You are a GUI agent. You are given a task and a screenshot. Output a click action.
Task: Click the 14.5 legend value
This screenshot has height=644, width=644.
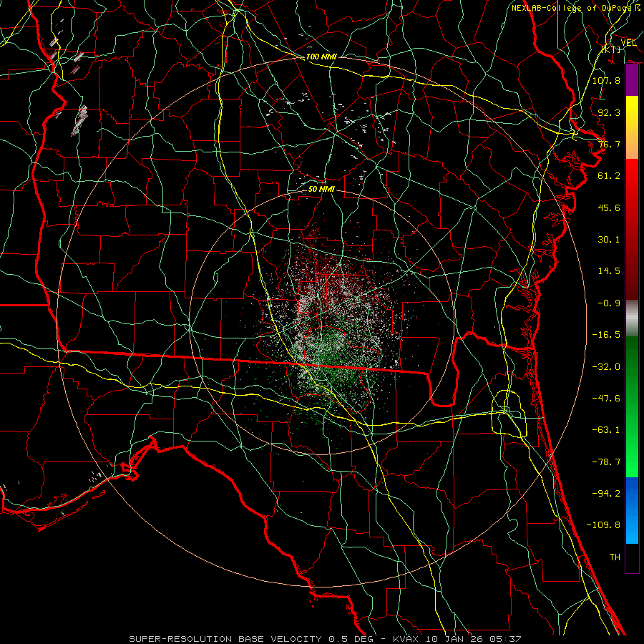pyautogui.click(x=609, y=271)
